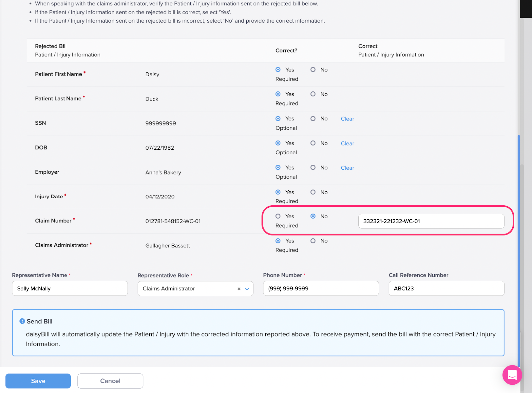Select No for the SSN row
The height and width of the screenshot is (393, 532).
pos(313,119)
